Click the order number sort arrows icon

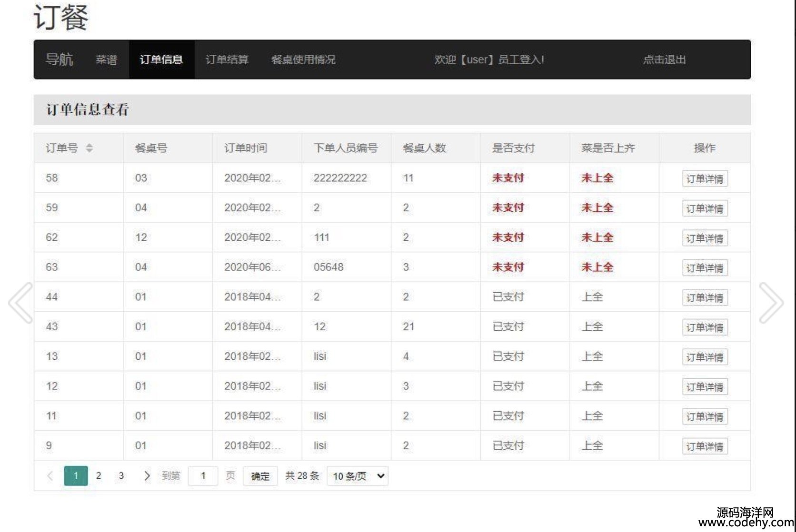[89, 148]
